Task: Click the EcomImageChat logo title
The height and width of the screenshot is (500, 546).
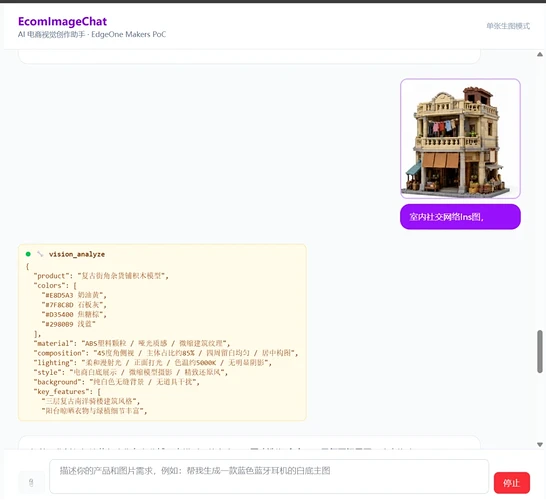Action: click(x=62, y=22)
